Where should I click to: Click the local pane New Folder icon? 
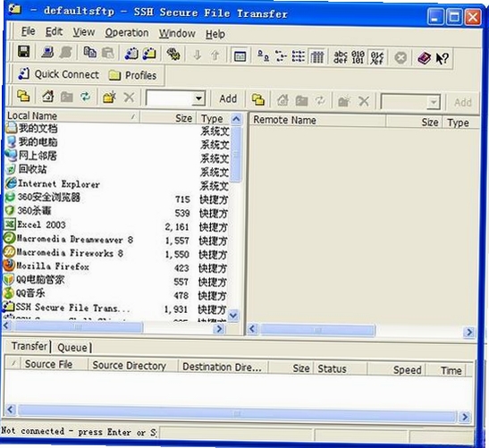(x=109, y=97)
